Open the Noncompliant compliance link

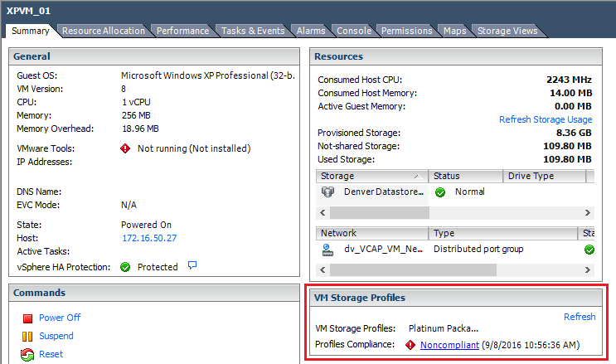point(450,345)
